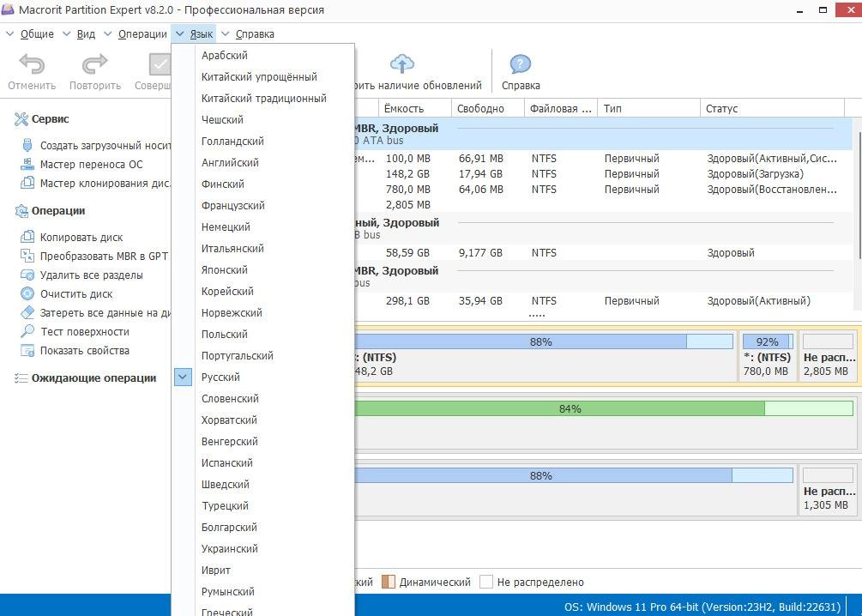Screen dimensions: 862x616
Task: Click the pending operations list icon
Action: coord(21,377)
